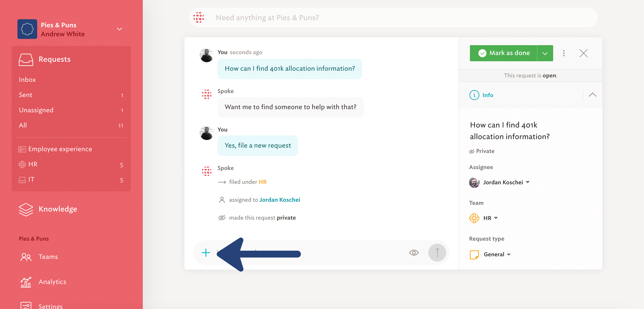Screen dimensions: 644x309
Task: Click Jordan Koschei link in activity
Action: [x=280, y=200]
